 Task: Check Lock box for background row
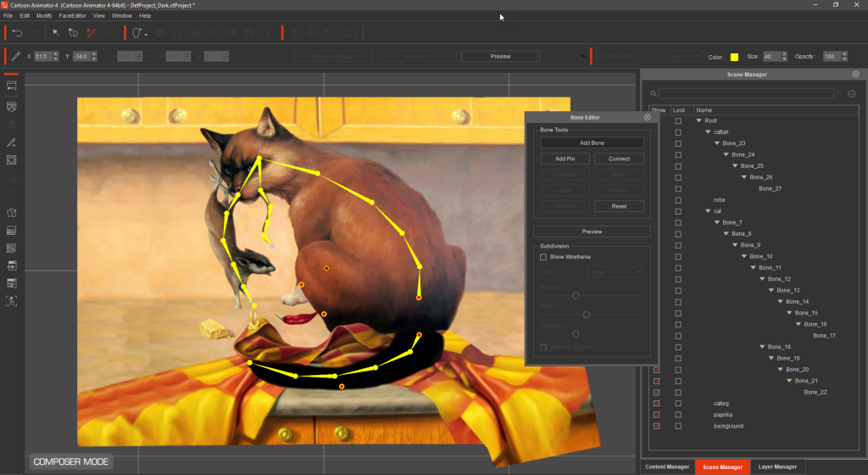point(678,427)
